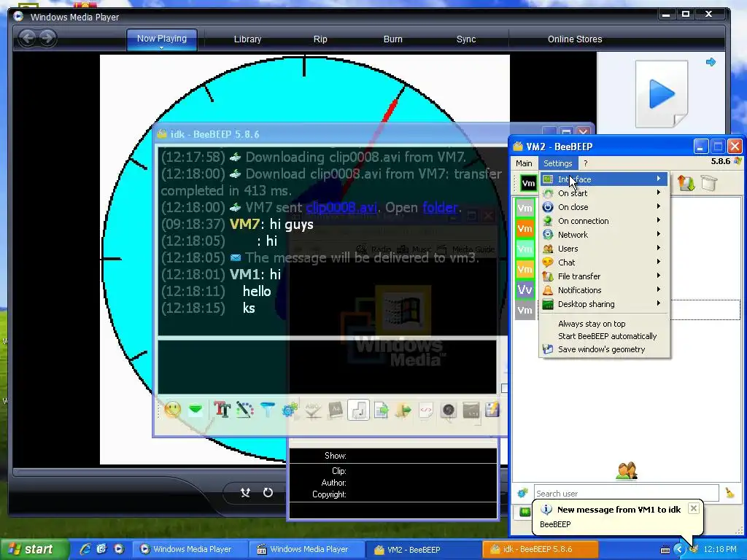The width and height of the screenshot is (747, 560).
Task: Dismiss the New message balloon notification
Action: pos(694,508)
